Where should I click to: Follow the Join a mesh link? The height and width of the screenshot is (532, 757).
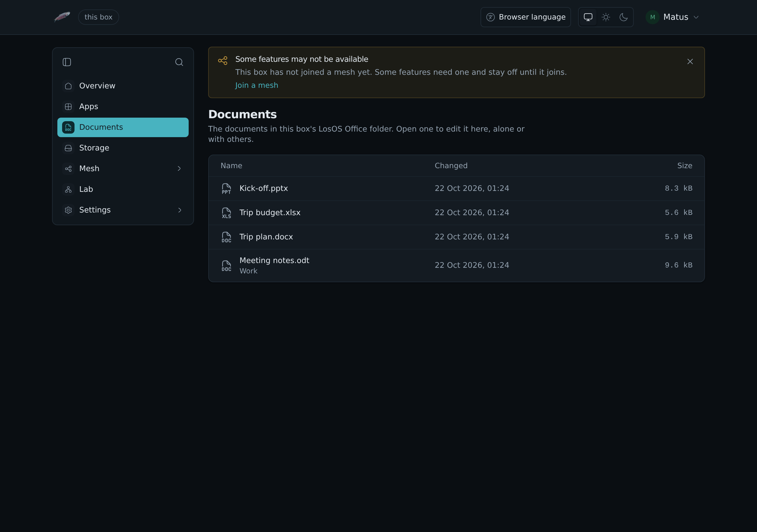[x=256, y=85]
